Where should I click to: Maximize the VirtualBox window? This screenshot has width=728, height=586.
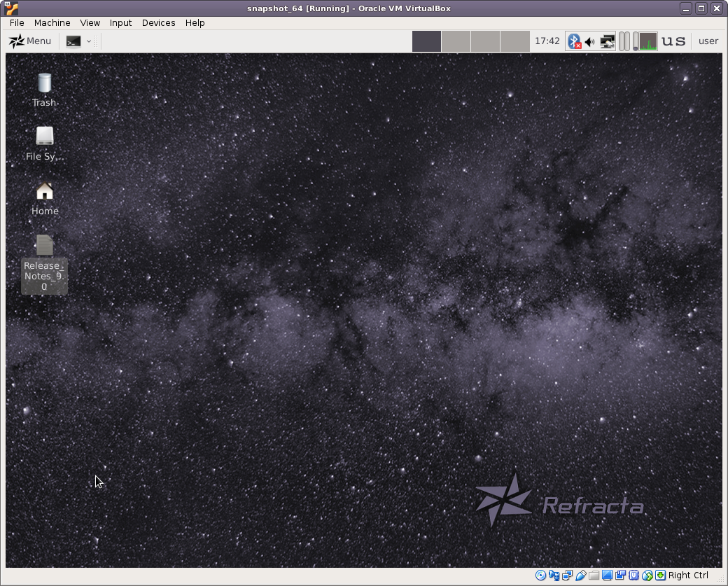(x=701, y=8)
